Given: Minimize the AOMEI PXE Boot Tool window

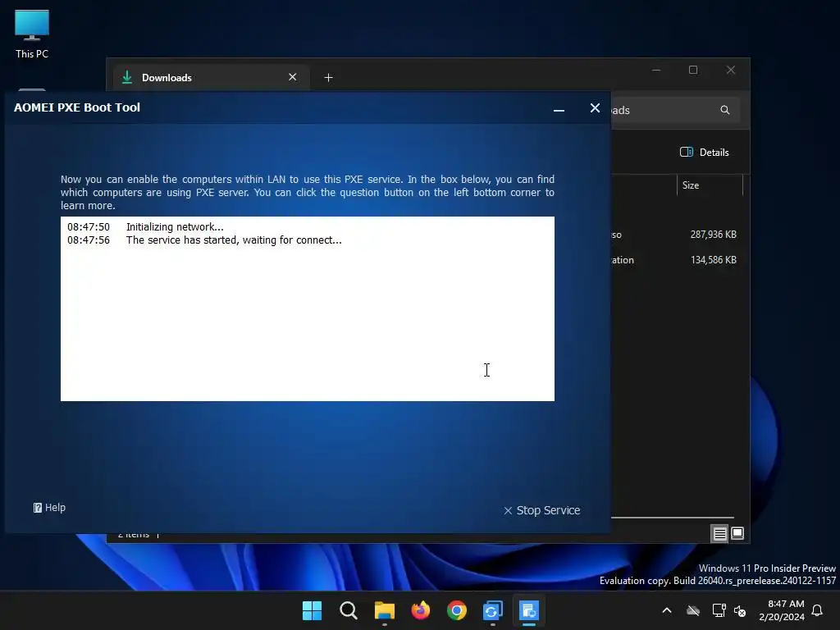Looking at the screenshot, I should (559, 109).
